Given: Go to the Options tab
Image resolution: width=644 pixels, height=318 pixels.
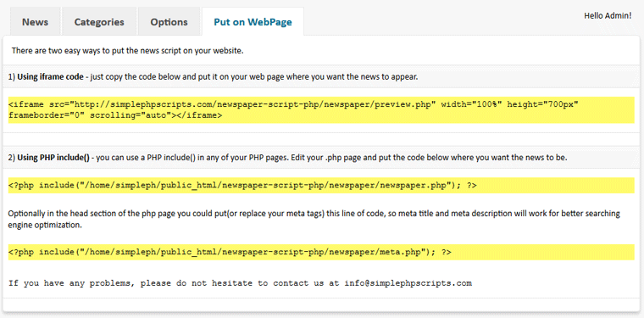Looking at the screenshot, I should [x=169, y=22].
